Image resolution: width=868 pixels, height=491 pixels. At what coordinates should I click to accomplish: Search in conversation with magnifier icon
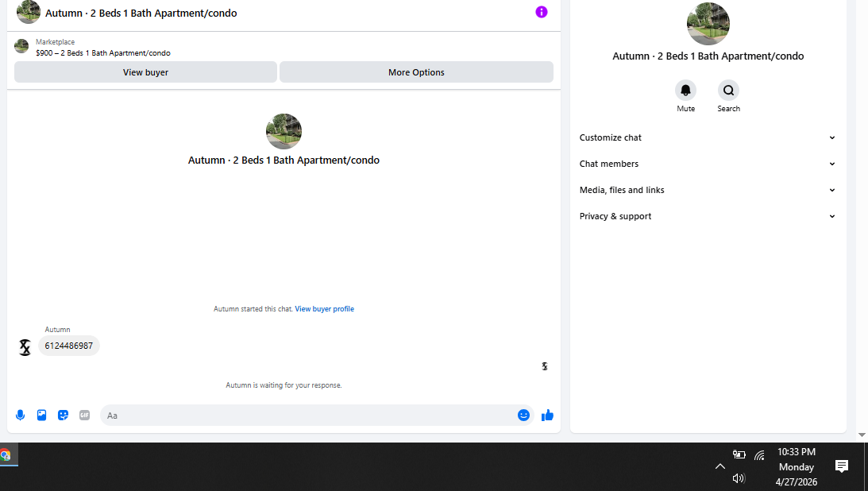click(728, 91)
